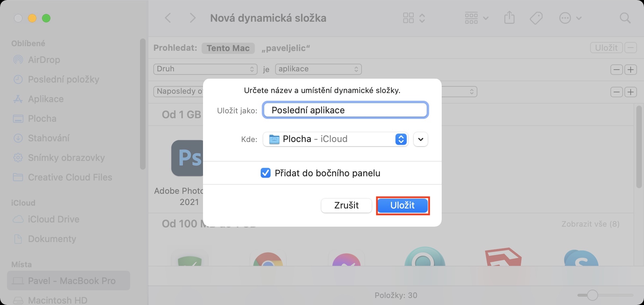Click the icon size slider
Screen dimensions: 644x305
point(592,295)
